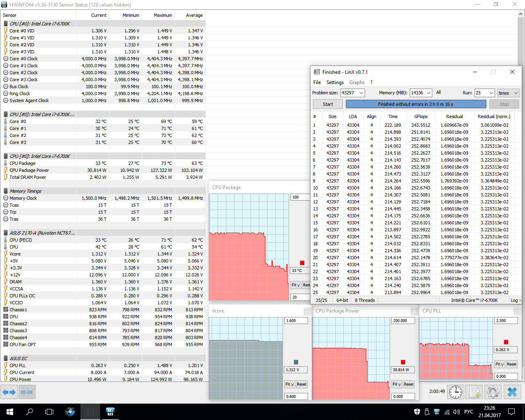Click the chip icon beside Memory Timings header
Viewport: 525px width, 420px height.
(x=6, y=191)
